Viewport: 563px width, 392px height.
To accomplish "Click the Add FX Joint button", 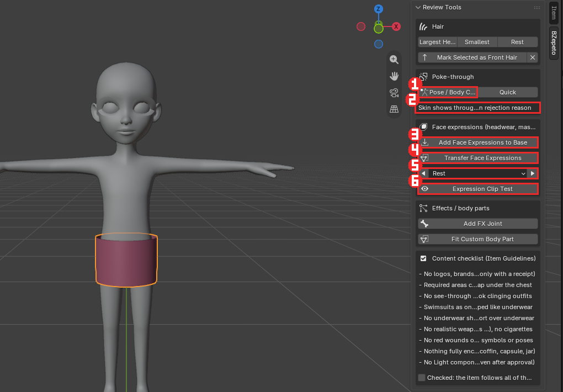I will coord(478,224).
